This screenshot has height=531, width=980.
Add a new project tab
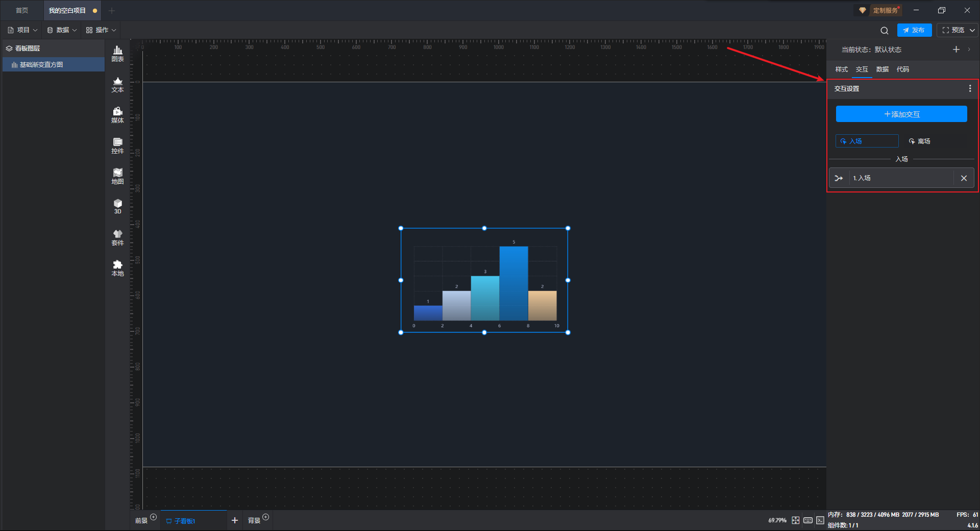[112, 10]
